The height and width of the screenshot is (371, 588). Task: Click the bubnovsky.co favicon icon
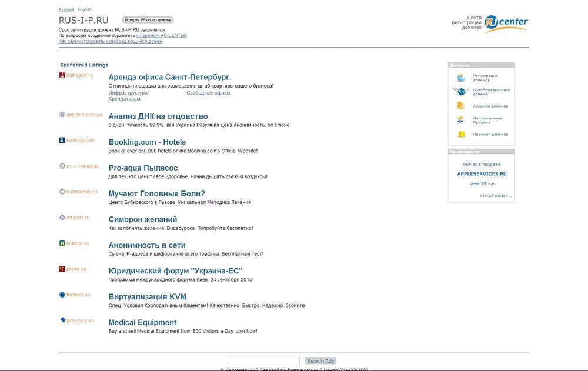62,192
